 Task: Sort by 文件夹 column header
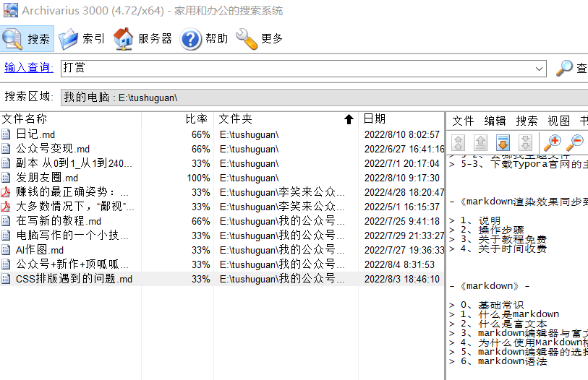point(236,118)
